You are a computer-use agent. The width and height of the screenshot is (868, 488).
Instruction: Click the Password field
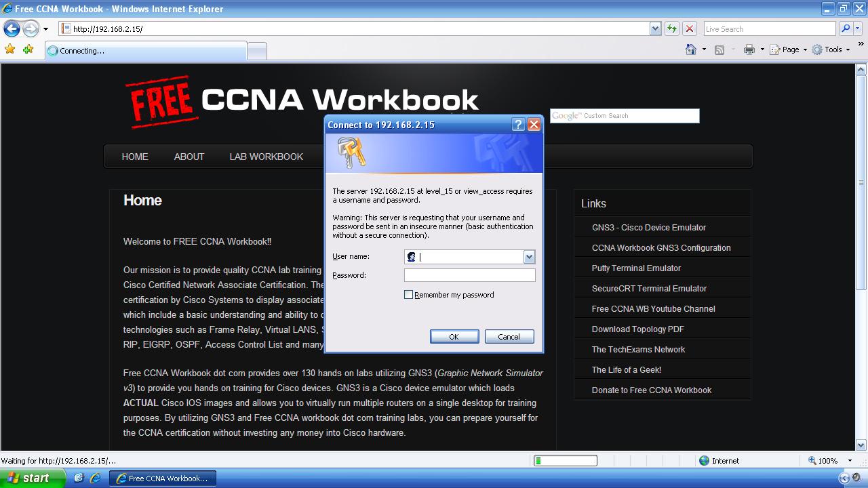(x=469, y=275)
